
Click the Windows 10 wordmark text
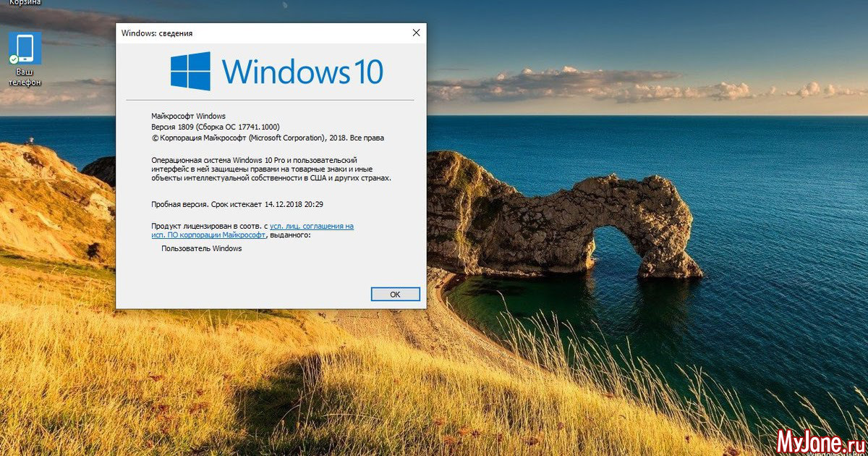pyautogui.click(x=302, y=72)
